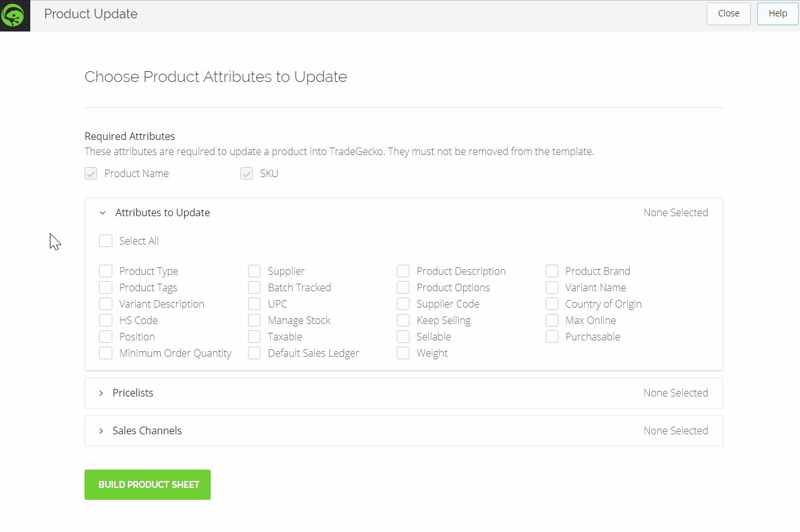This screenshot has height=532, width=800.
Task: Tick the Country of Origin checkbox
Action: coord(552,304)
